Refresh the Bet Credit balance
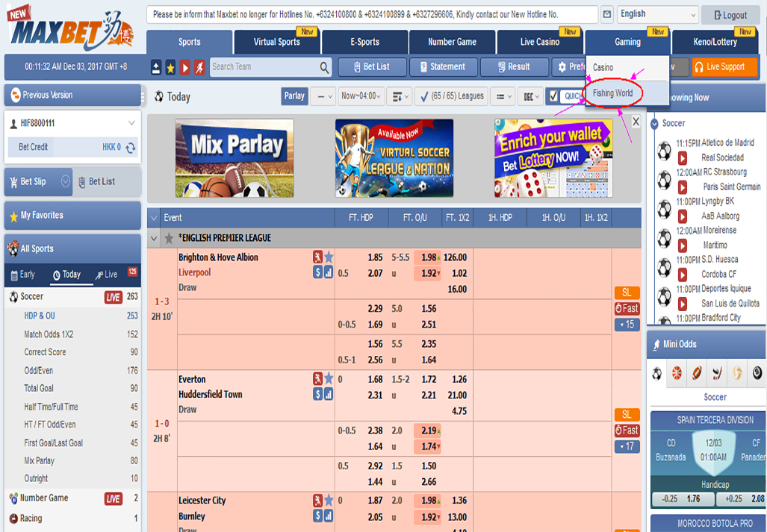Image resolution: width=767 pixels, height=532 pixels. point(131,148)
